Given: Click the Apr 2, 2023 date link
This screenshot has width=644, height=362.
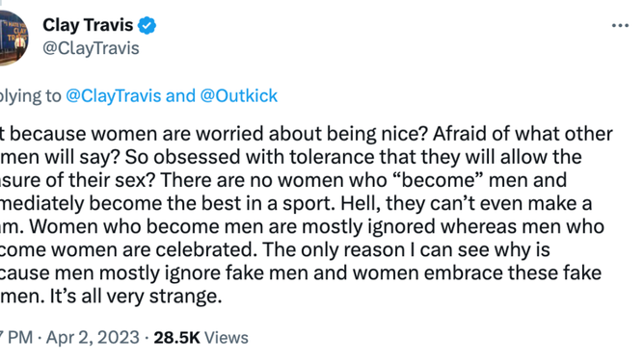Looking at the screenshot, I should [x=93, y=338].
